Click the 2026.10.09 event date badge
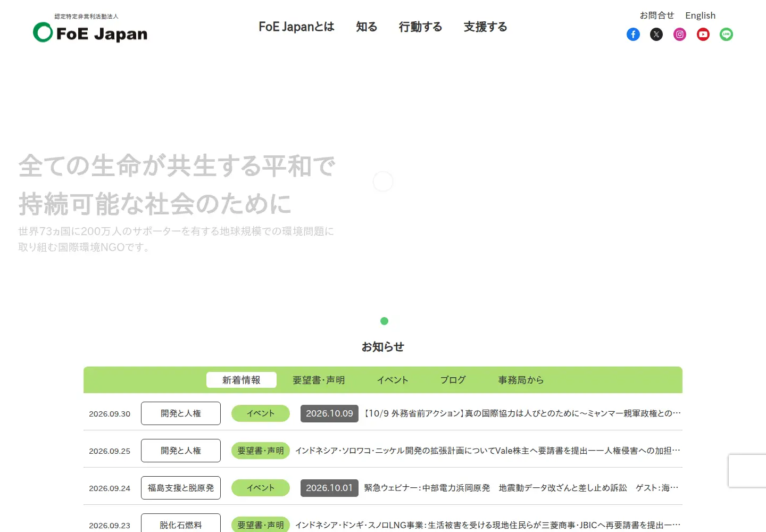The width and height of the screenshot is (766, 532). [329, 413]
